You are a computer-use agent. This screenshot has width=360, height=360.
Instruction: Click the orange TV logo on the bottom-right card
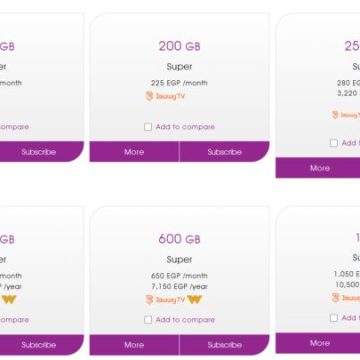click(x=346, y=298)
